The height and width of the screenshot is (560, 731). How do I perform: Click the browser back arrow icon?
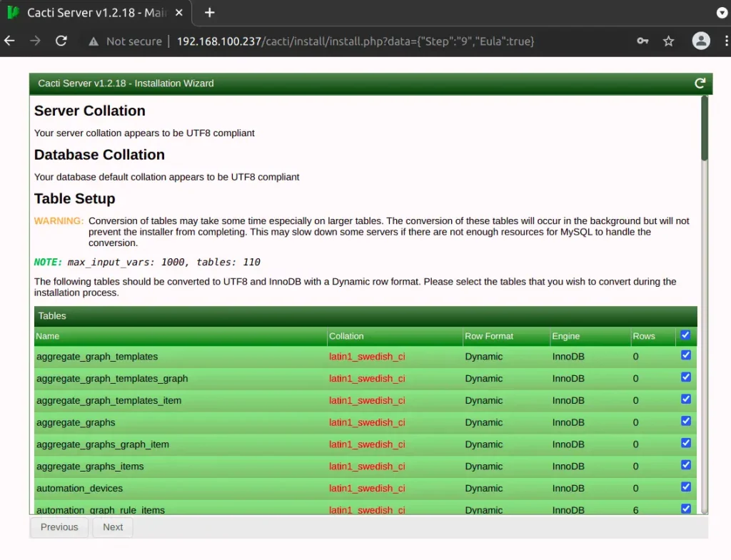[9, 41]
